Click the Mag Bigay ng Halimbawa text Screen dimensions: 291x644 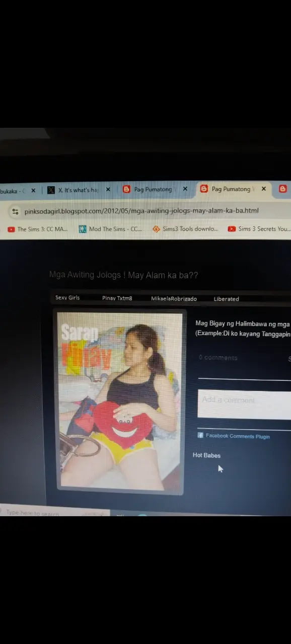coord(243,324)
